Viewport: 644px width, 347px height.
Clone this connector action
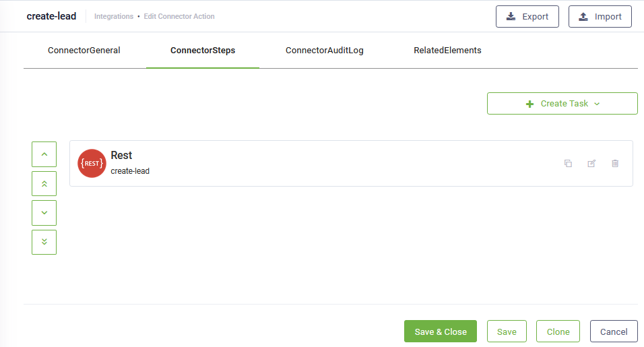[558, 332]
